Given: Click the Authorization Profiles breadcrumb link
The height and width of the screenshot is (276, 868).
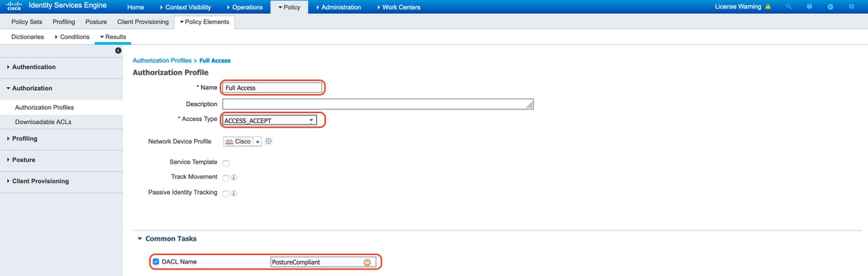Looking at the screenshot, I should [x=161, y=60].
